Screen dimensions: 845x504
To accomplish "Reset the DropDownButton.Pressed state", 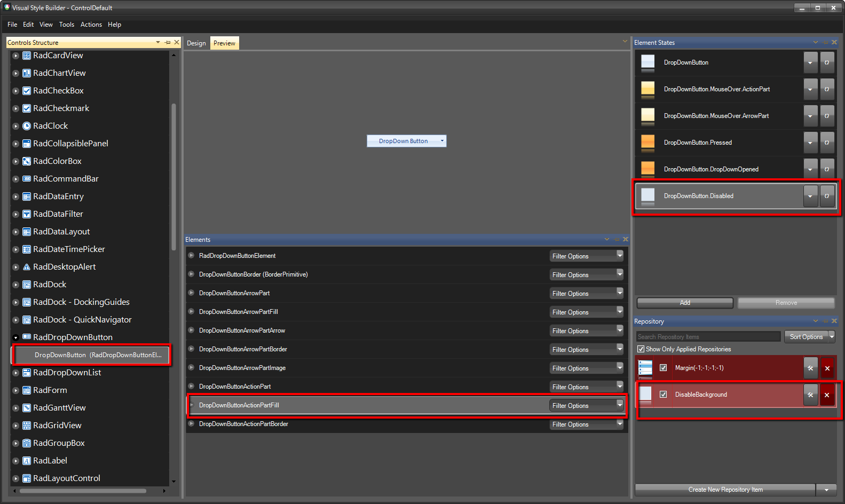I will (827, 143).
